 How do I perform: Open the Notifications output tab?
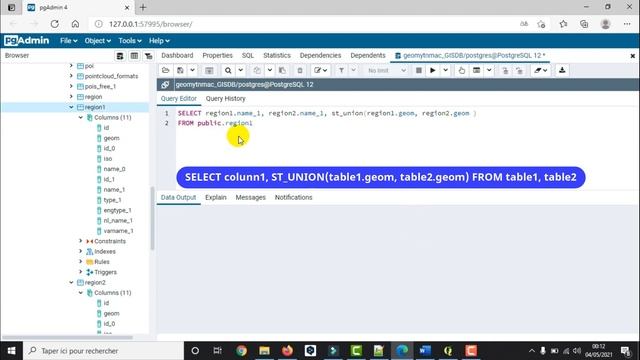pyautogui.click(x=293, y=198)
